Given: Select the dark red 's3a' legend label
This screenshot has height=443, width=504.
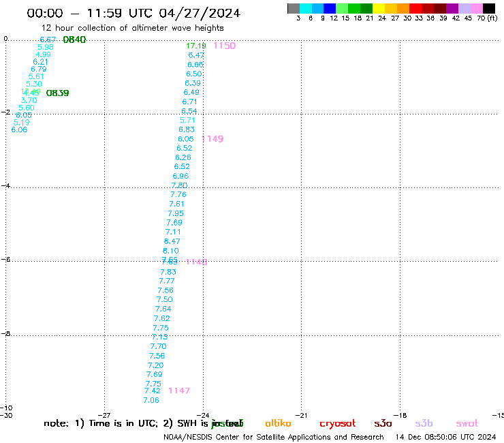Looking at the screenshot, I should tap(383, 423).
